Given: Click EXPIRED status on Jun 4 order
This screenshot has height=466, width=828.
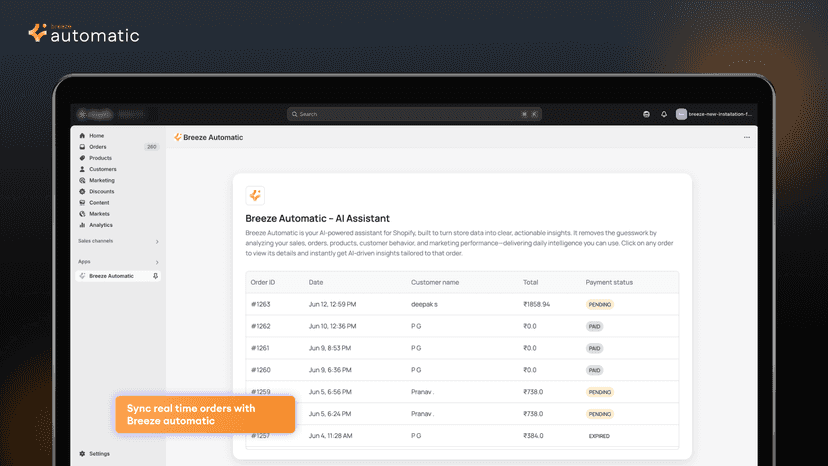Looking at the screenshot, I should point(599,436).
